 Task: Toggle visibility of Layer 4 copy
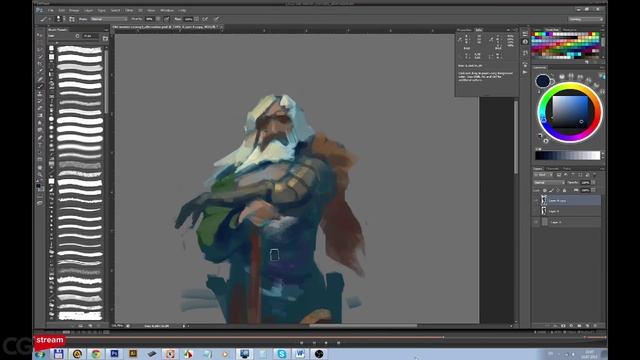pyautogui.click(x=536, y=200)
